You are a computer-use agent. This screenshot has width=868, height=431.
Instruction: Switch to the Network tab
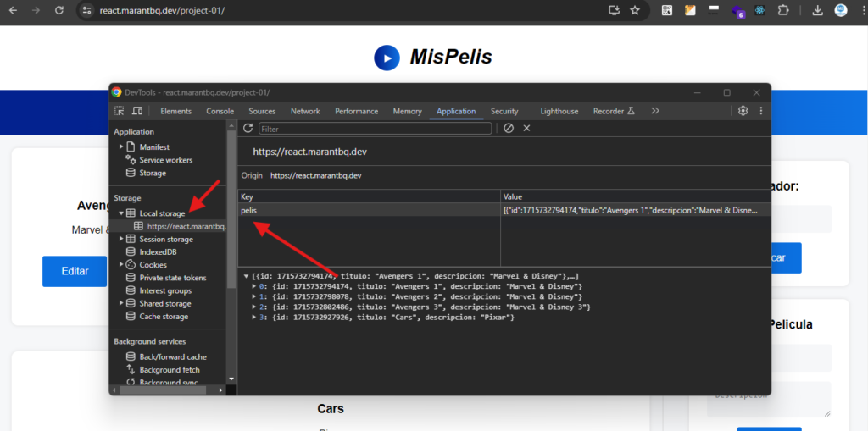pos(305,111)
